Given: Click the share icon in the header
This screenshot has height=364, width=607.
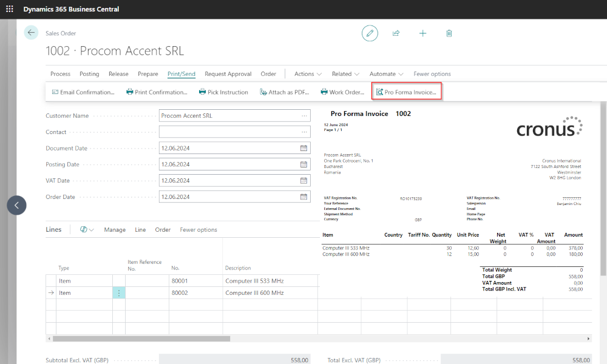Looking at the screenshot, I should pos(396,33).
